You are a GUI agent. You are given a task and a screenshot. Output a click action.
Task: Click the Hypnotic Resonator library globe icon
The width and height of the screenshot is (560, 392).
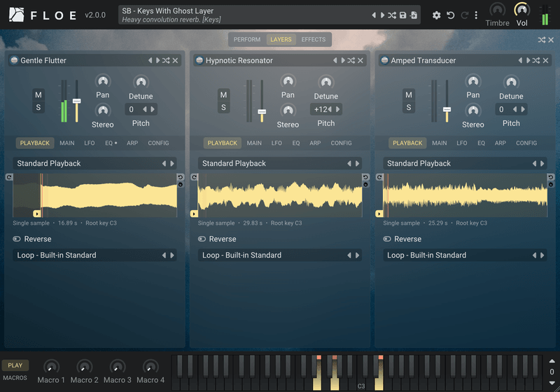click(x=199, y=60)
